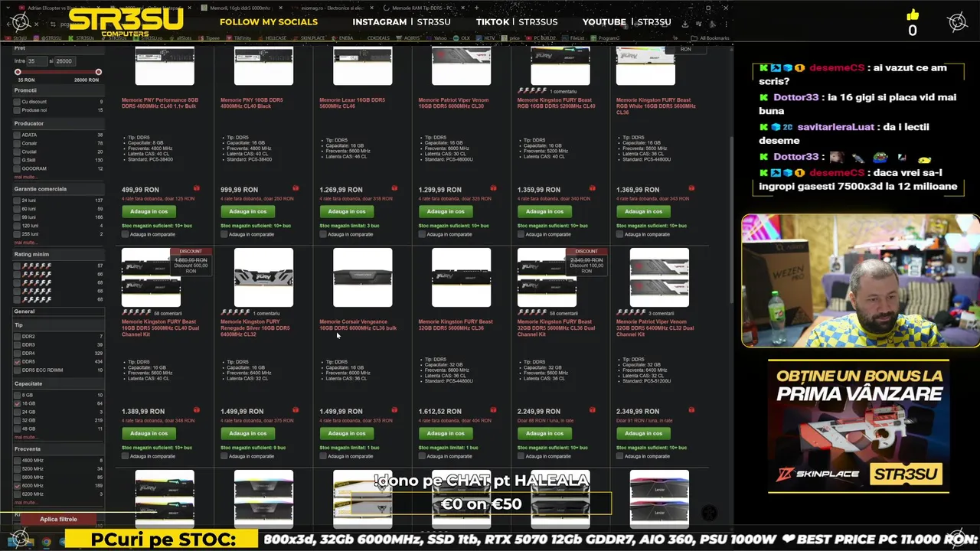Click the thumbs-up like icon
The height and width of the screenshot is (551, 980).
912,15
